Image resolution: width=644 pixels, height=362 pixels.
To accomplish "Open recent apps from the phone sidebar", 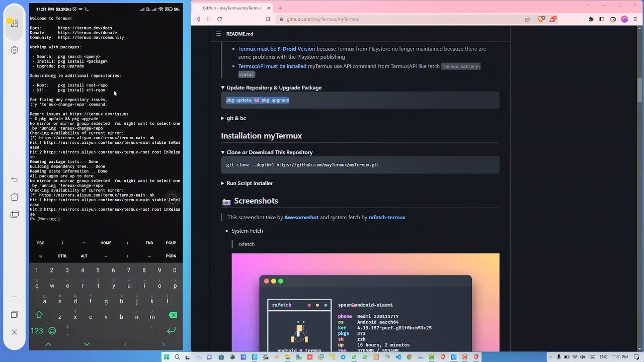I will [14, 214].
